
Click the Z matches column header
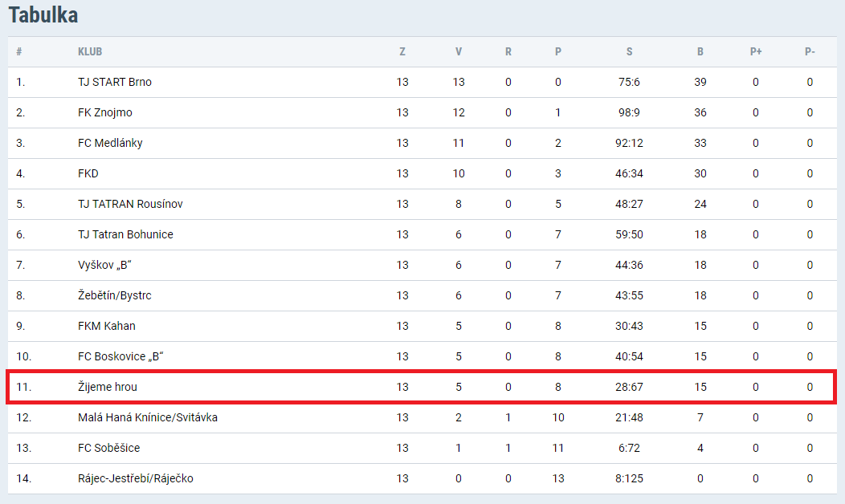tap(402, 51)
